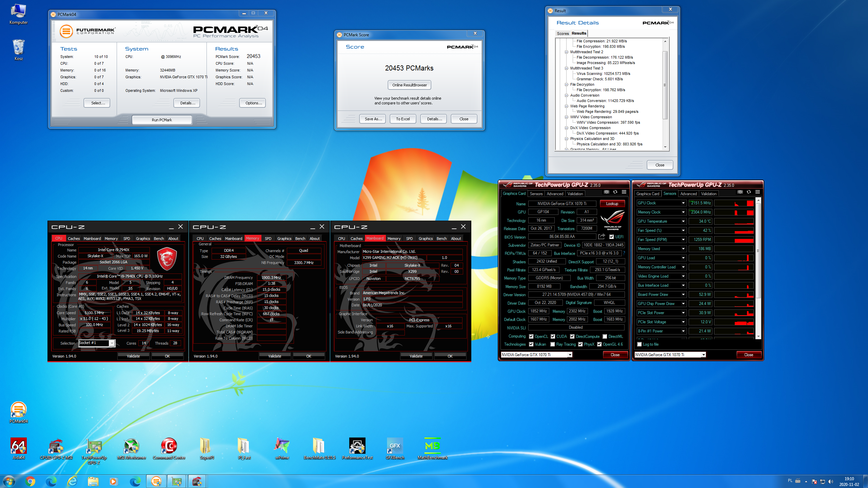Click the Online ResultBrowser button

coord(409,85)
